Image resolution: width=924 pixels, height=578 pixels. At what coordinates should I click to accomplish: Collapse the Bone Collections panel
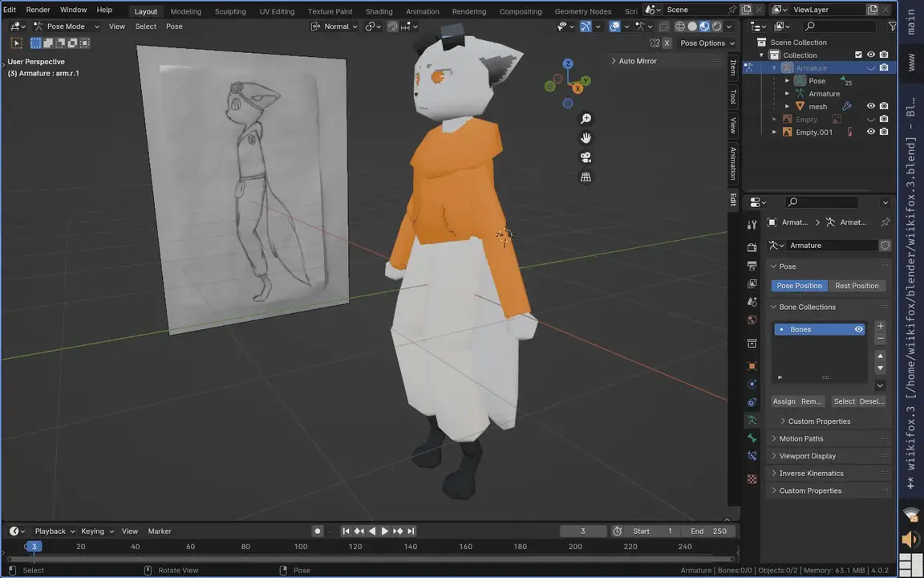(807, 307)
